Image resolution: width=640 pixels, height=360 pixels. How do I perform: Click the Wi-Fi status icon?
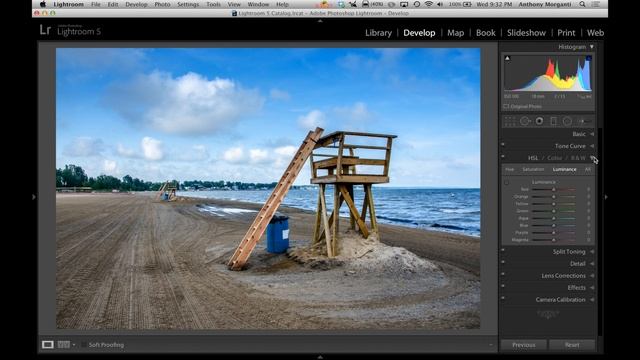(x=429, y=4)
